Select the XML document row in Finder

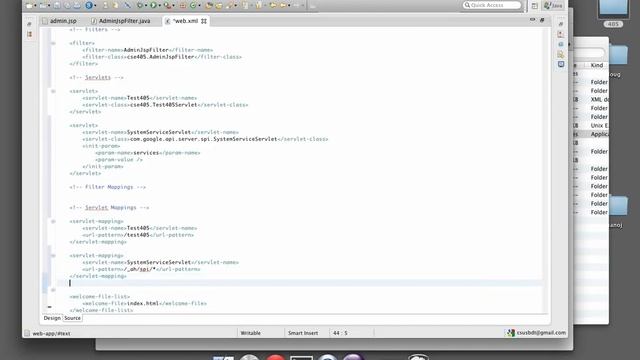591,100
